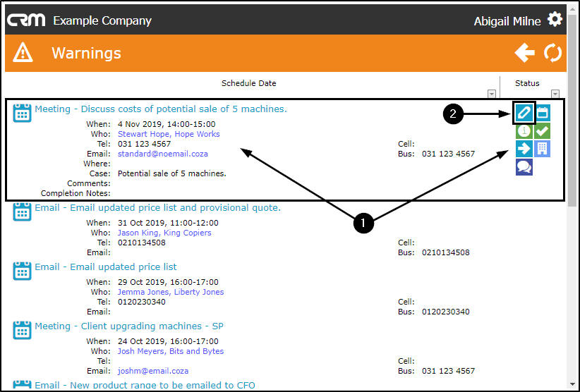The height and width of the screenshot is (392, 580).
Task: Click the settings gear icon beside Abigail Milne
Action: (555, 19)
